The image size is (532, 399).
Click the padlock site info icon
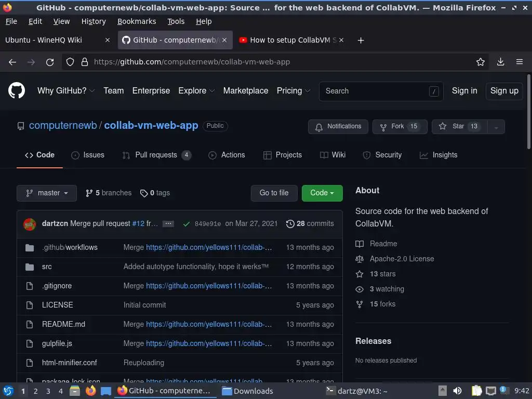(85, 62)
